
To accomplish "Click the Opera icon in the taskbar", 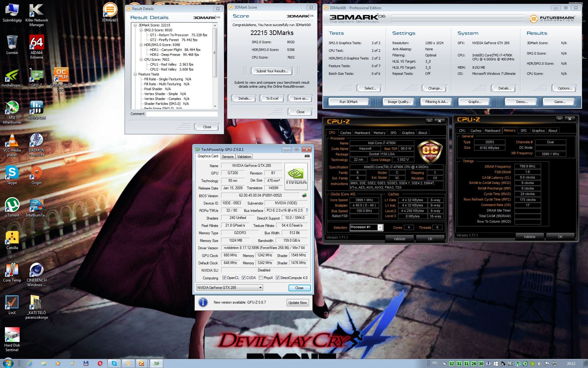I will 100,363.
